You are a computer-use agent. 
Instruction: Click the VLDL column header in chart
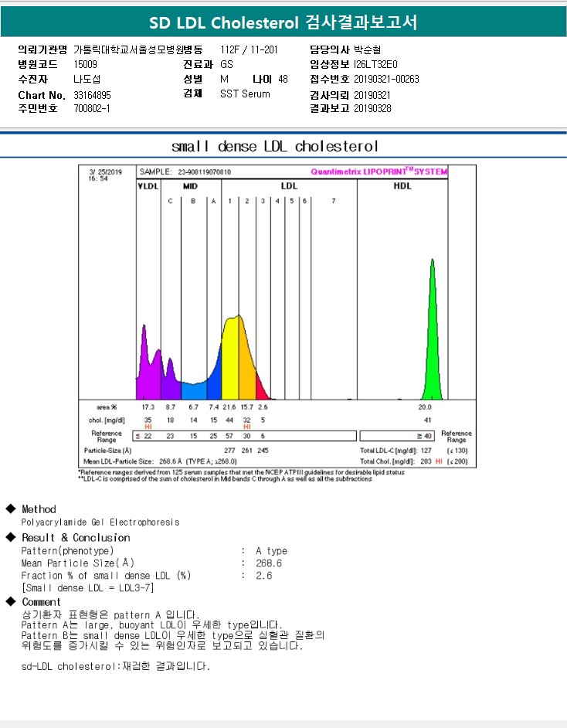[x=148, y=186]
